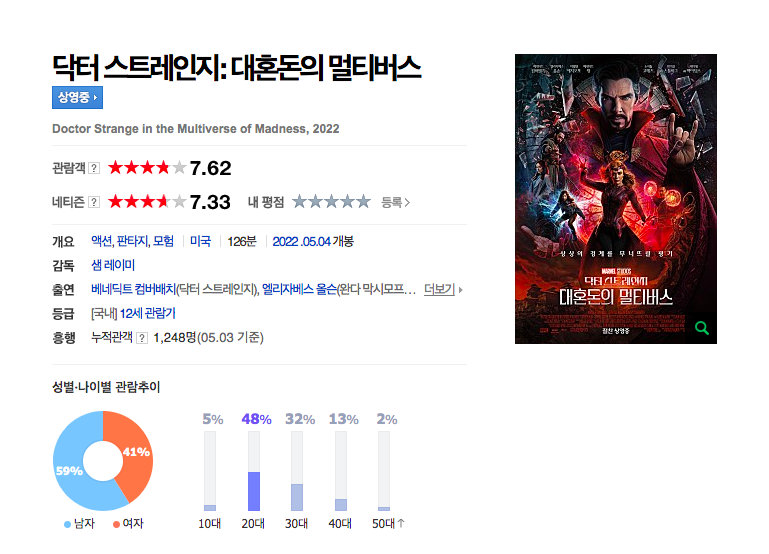This screenshot has height=554, width=769.
Task: Select the fifth star in 내 평점
Action: coord(363,201)
